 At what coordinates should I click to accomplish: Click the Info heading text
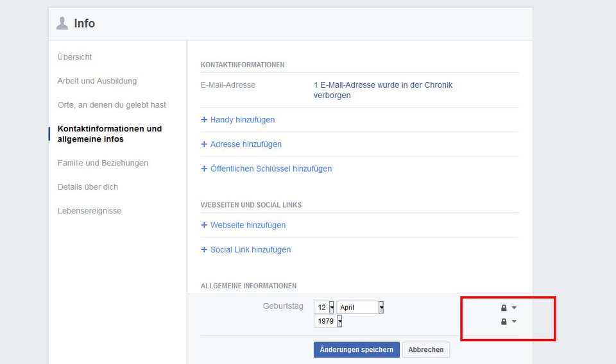pyautogui.click(x=85, y=23)
